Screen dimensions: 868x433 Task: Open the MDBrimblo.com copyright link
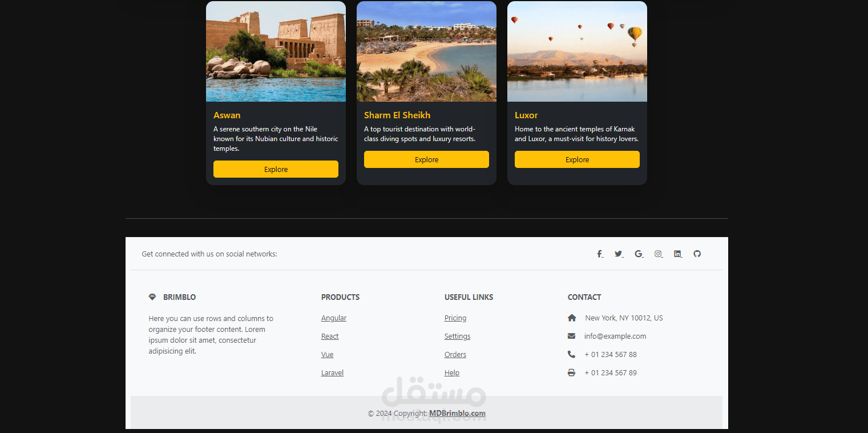coord(458,414)
